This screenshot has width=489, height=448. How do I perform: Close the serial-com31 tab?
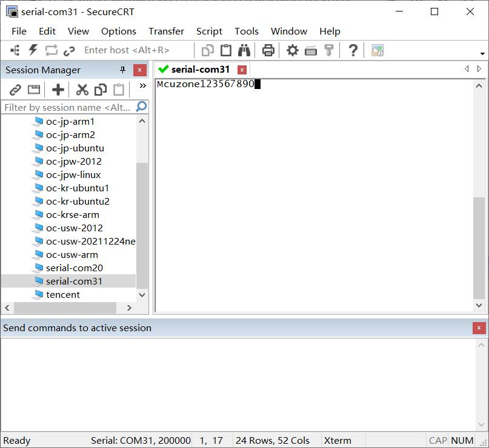click(242, 70)
